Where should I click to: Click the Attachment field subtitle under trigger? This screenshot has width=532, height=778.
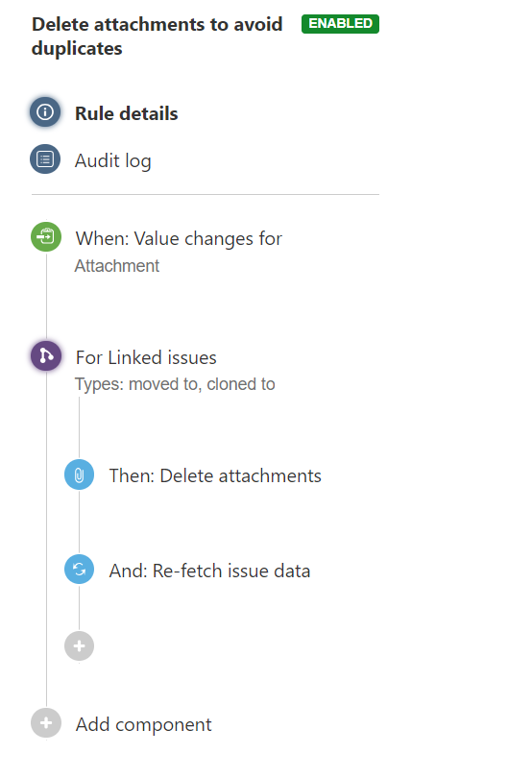point(117,266)
